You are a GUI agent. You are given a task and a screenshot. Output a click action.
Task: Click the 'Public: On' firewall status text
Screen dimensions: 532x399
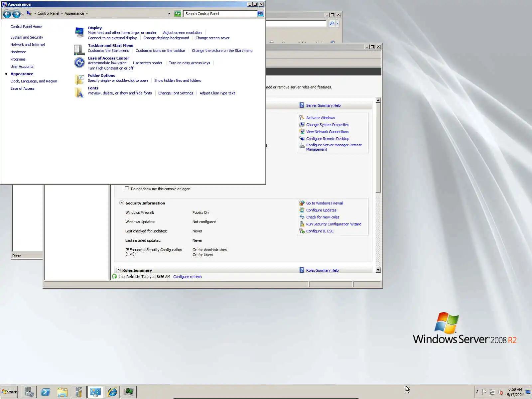coord(200,212)
